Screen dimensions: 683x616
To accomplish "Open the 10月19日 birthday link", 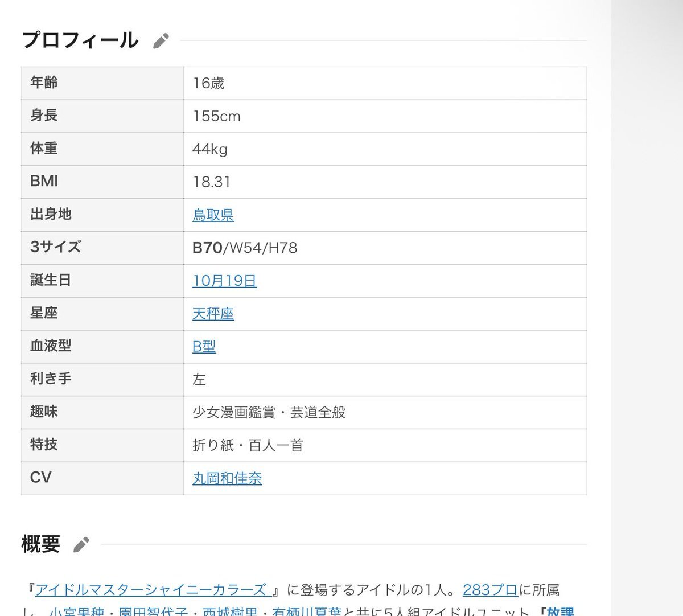I will pyautogui.click(x=225, y=281).
